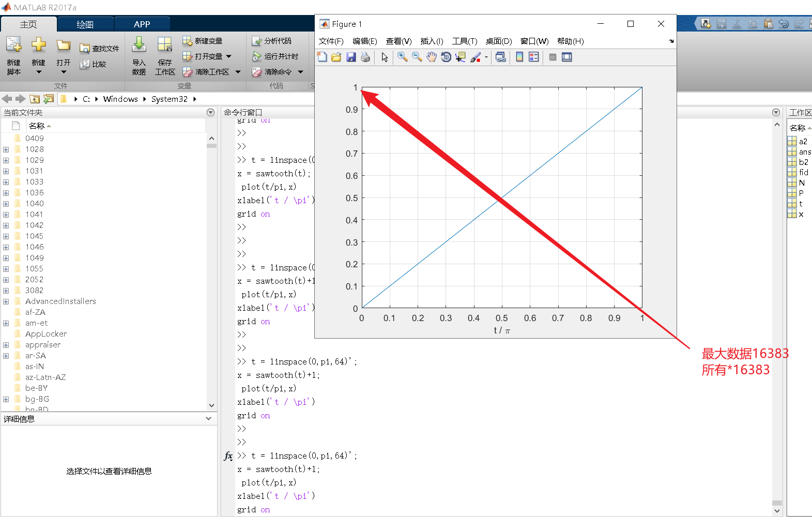
Task: Click the Hide Plot Tools icon
Action: (553, 57)
